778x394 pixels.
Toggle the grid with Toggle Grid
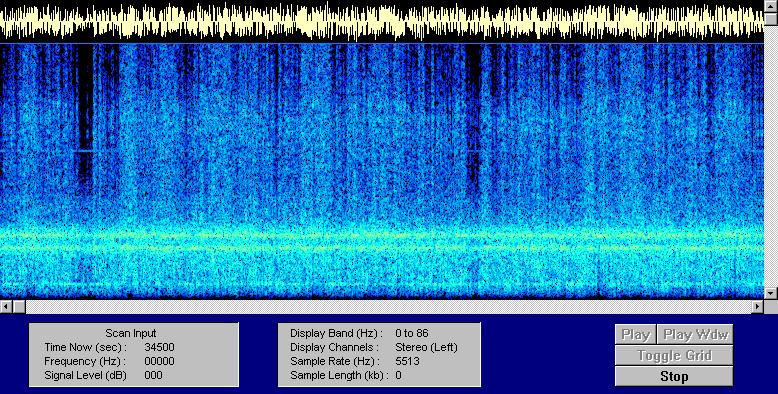[674, 355]
